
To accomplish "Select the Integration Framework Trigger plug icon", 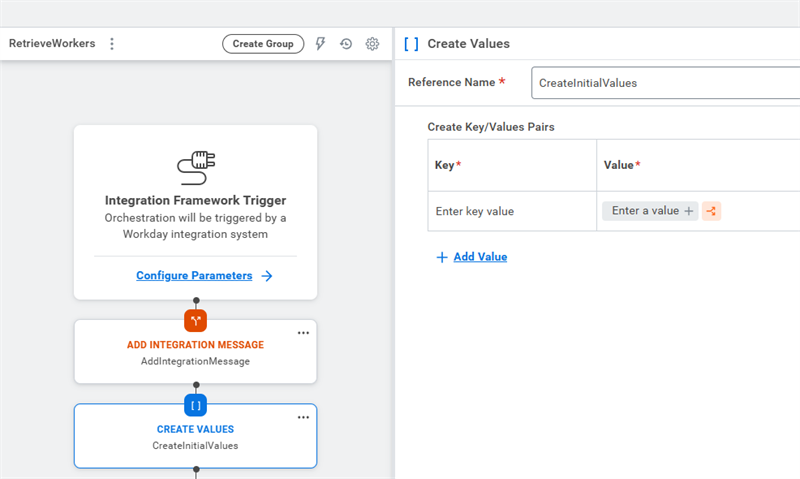I will (x=196, y=168).
